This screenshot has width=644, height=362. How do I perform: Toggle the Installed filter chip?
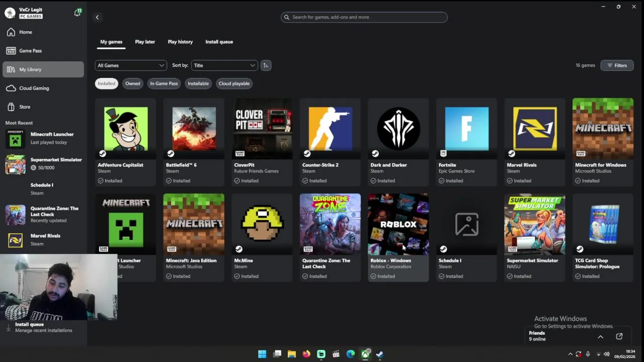[106, 83]
